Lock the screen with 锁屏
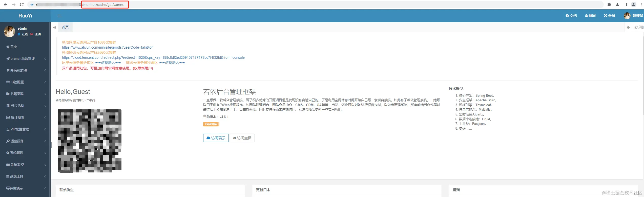The width and height of the screenshot is (644, 197). click(x=590, y=16)
